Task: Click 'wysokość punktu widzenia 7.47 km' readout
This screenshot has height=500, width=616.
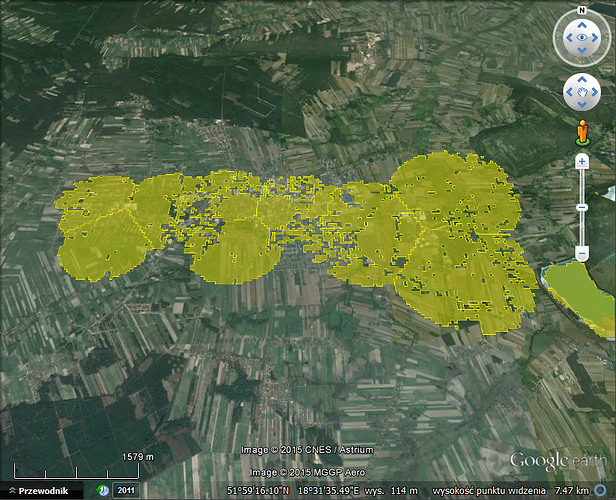Action: 510,491
